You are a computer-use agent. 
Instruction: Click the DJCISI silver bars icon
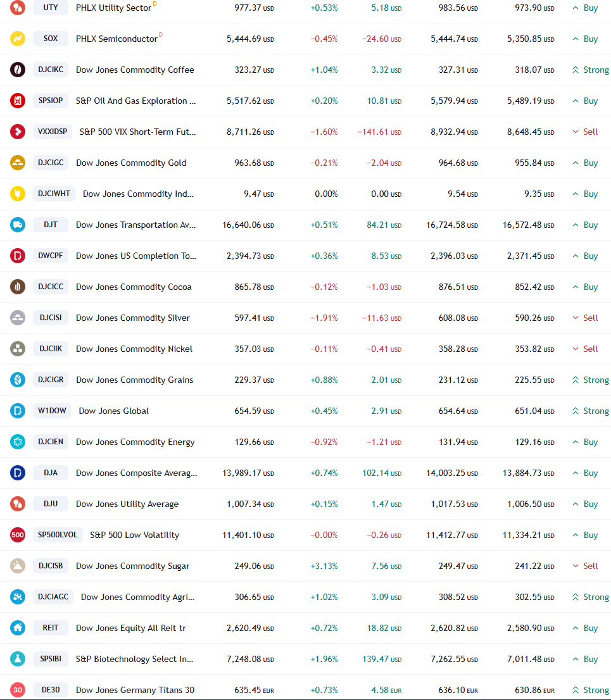pyautogui.click(x=18, y=318)
